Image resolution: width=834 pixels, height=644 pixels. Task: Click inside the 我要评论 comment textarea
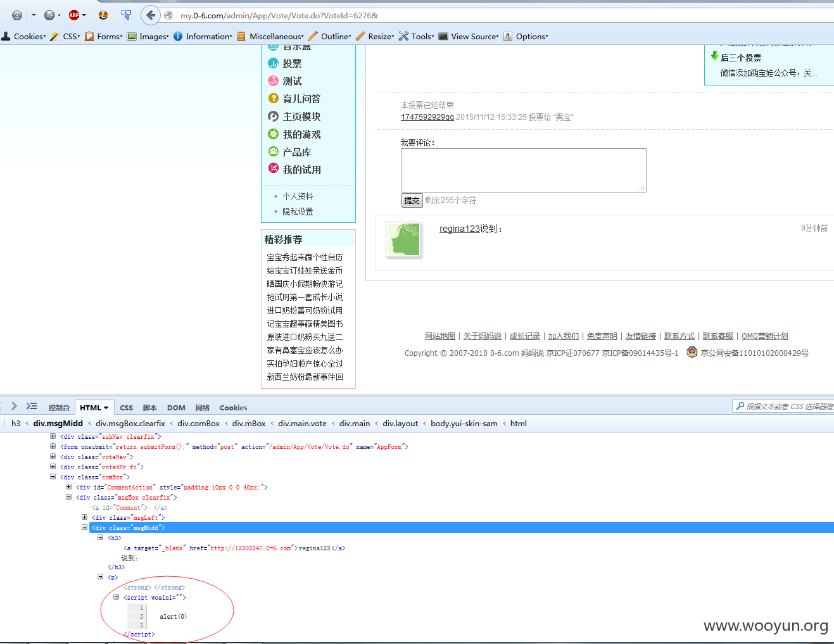pyautogui.click(x=523, y=170)
